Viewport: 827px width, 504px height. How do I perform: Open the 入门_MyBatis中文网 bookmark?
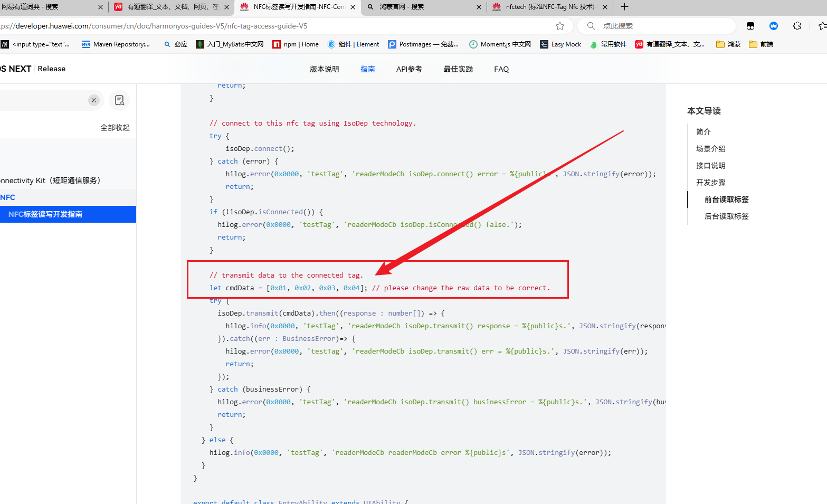pos(230,44)
